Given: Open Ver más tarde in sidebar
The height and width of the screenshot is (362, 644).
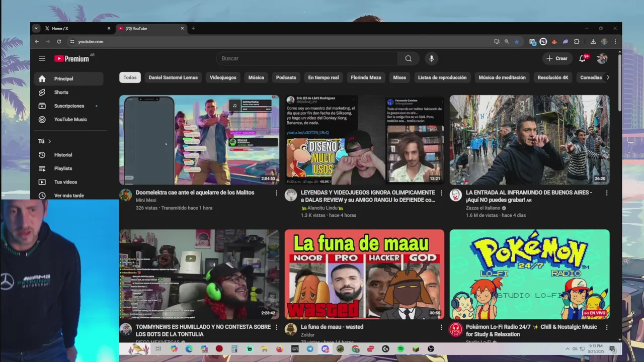Looking at the screenshot, I should coord(69,196).
